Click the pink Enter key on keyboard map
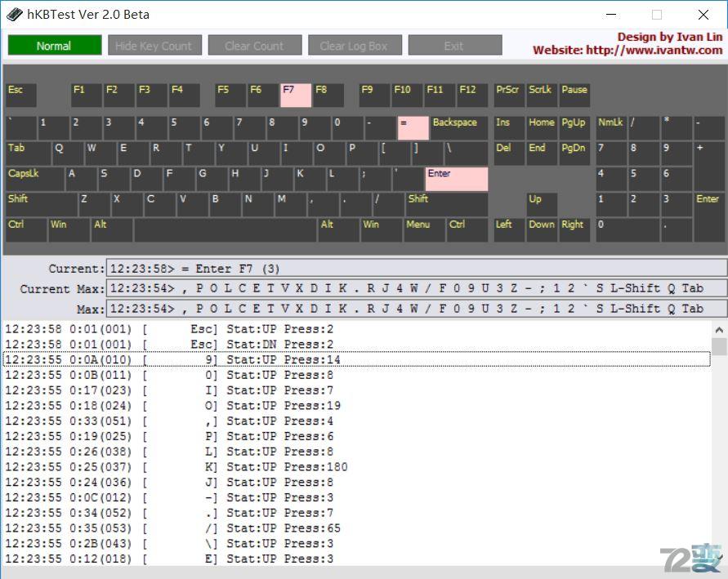Viewport: 728px width, 579px height. click(x=456, y=179)
